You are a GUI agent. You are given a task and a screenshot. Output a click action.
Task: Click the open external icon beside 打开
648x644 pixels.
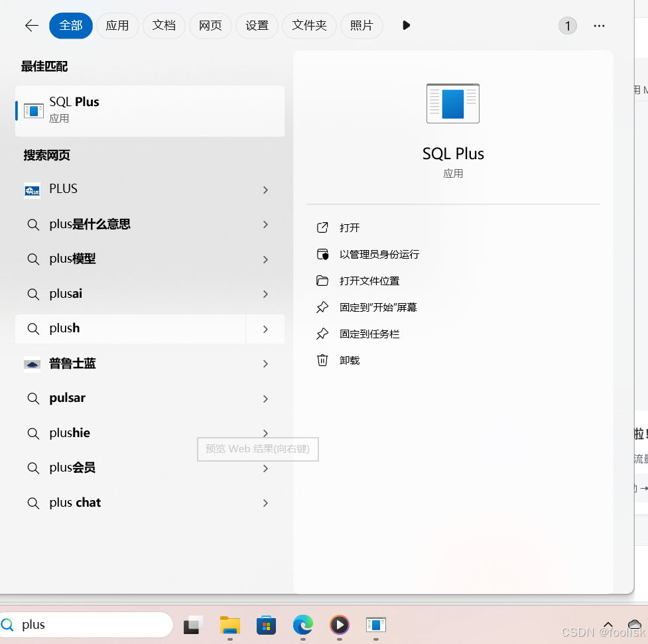pyautogui.click(x=322, y=227)
